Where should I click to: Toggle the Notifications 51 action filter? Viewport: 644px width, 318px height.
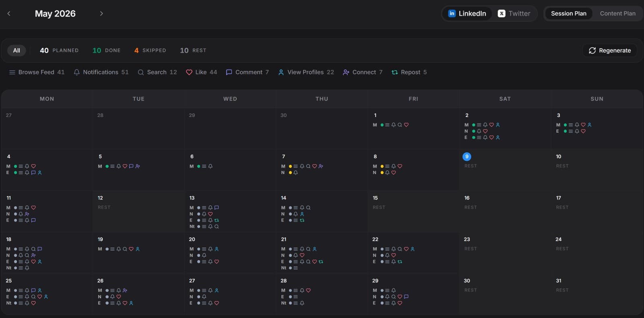(x=101, y=72)
